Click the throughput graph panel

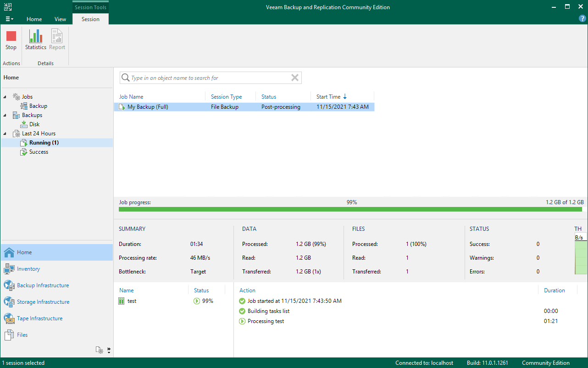[x=581, y=254]
